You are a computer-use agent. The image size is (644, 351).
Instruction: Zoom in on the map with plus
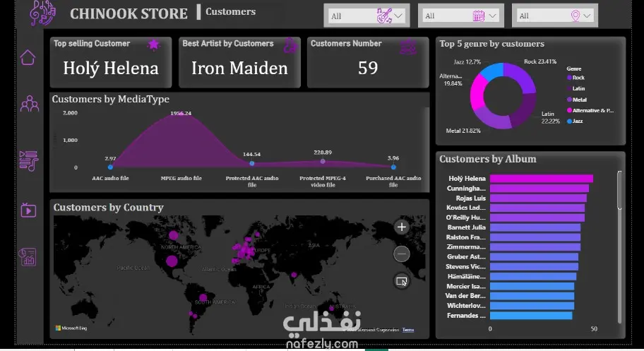[402, 227]
